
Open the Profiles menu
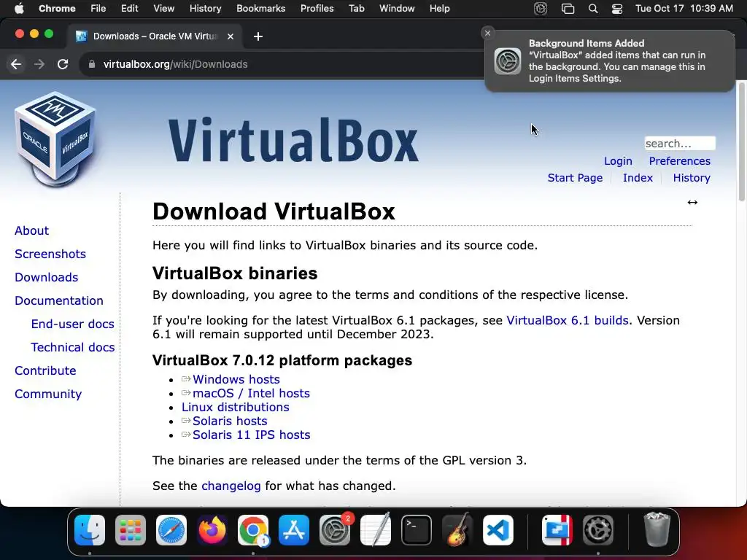coord(317,9)
